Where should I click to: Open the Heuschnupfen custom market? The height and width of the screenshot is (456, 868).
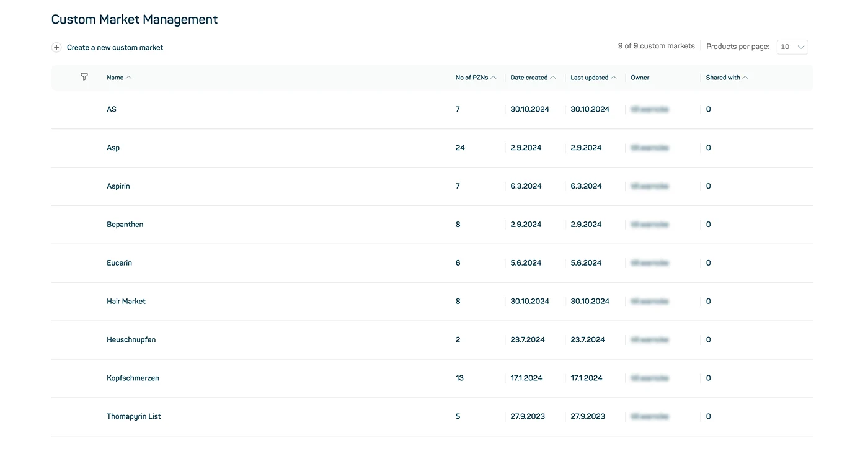click(x=131, y=340)
